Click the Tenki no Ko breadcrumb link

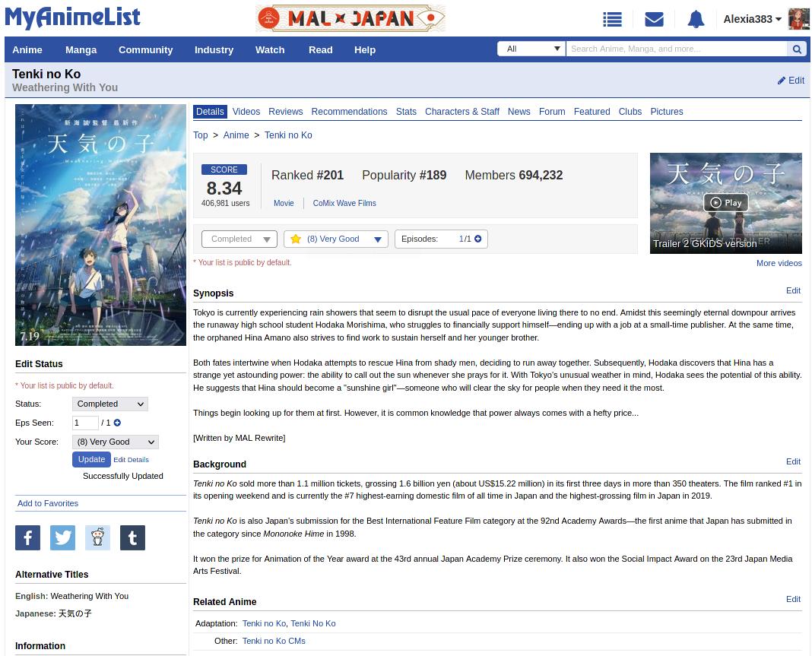tap(288, 135)
